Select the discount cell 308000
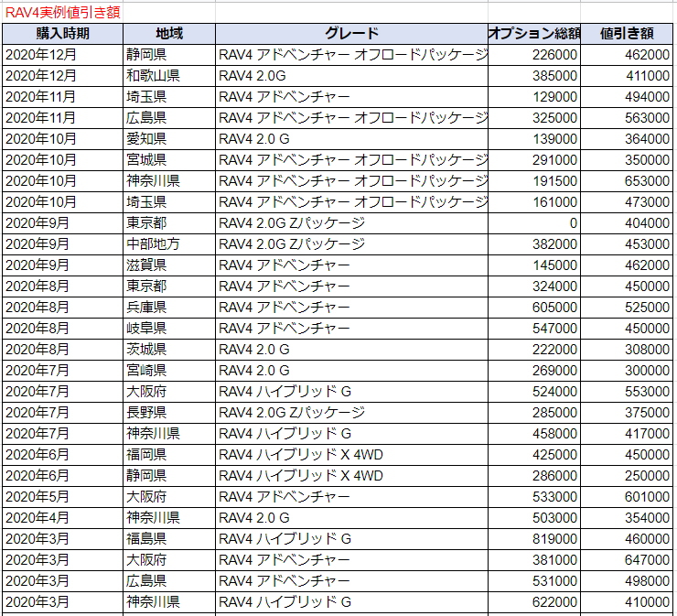 pos(627,350)
